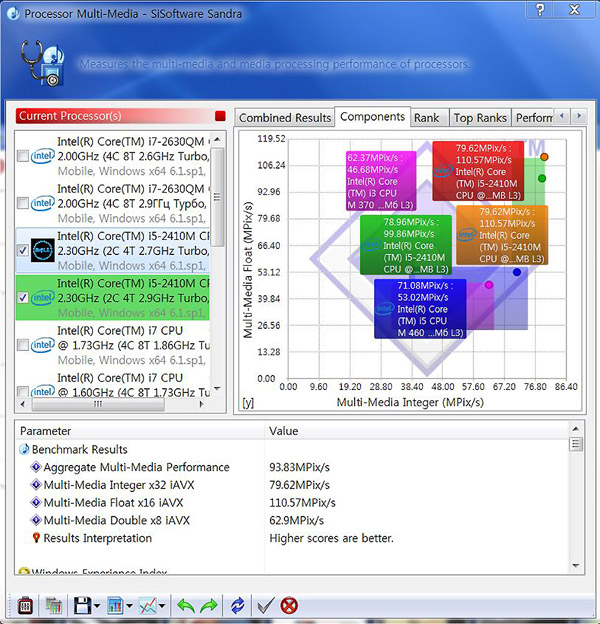Viewport: 600px width, 624px height.
Task: Click the grayed copy chart toolbar icon
Action: [x=53, y=606]
